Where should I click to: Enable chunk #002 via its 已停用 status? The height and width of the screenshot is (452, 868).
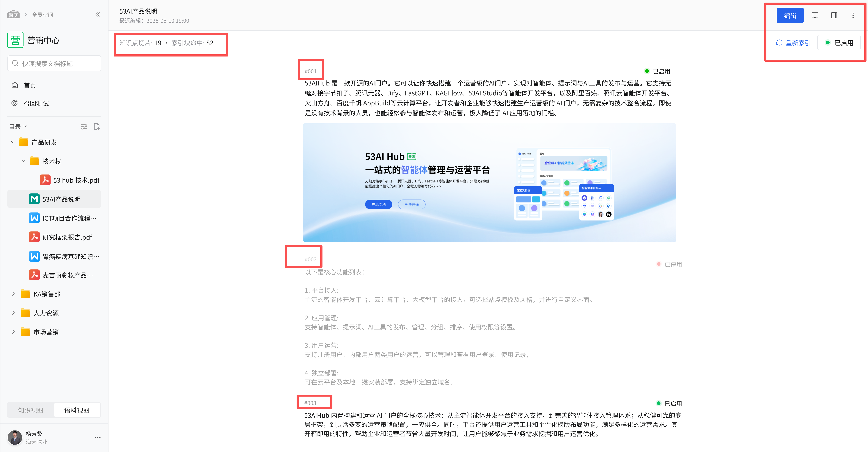tap(669, 264)
